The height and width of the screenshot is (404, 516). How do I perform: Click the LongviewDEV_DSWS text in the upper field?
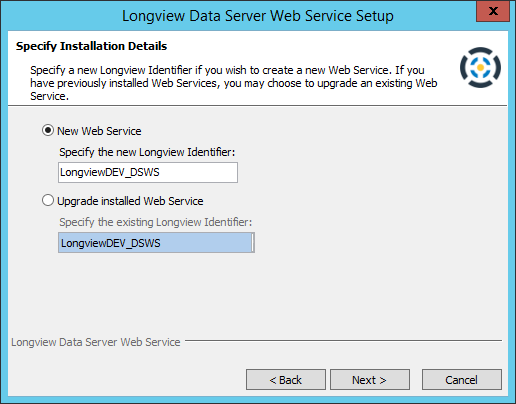pos(110,172)
